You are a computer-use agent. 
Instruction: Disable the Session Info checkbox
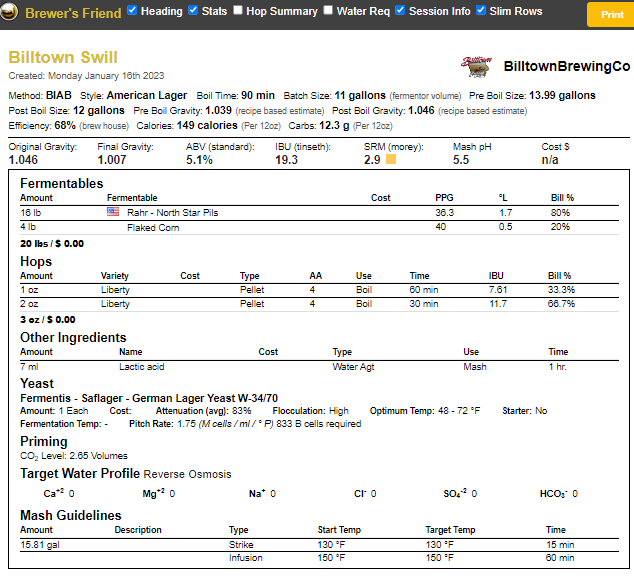coord(401,11)
